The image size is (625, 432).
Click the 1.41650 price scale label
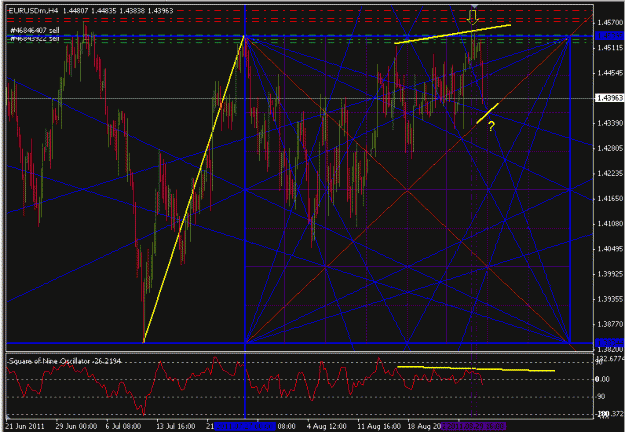[610, 199]
